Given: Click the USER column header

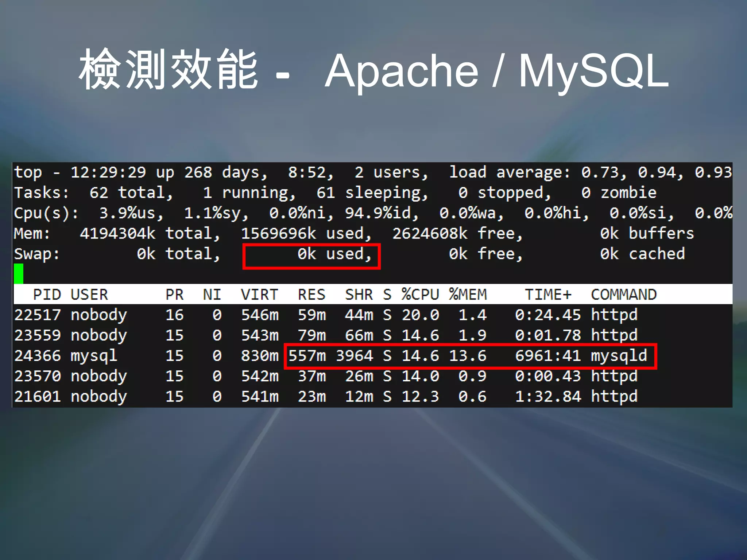Looking at the screenshot, I should click(x=89, y=295).
